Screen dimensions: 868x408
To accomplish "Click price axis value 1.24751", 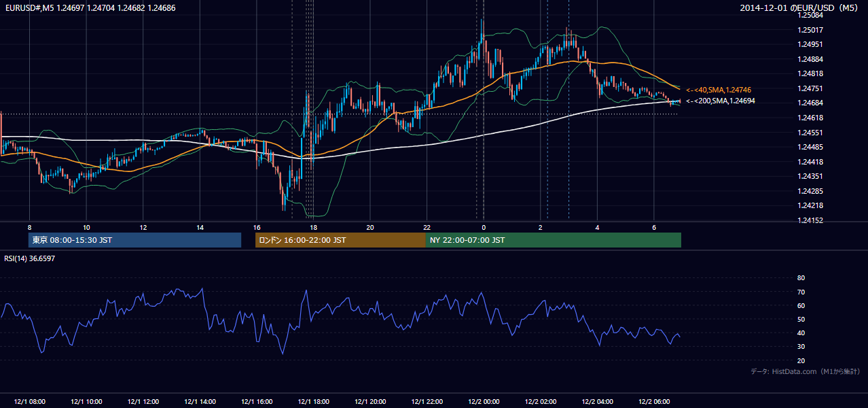I will click(810, 88).
